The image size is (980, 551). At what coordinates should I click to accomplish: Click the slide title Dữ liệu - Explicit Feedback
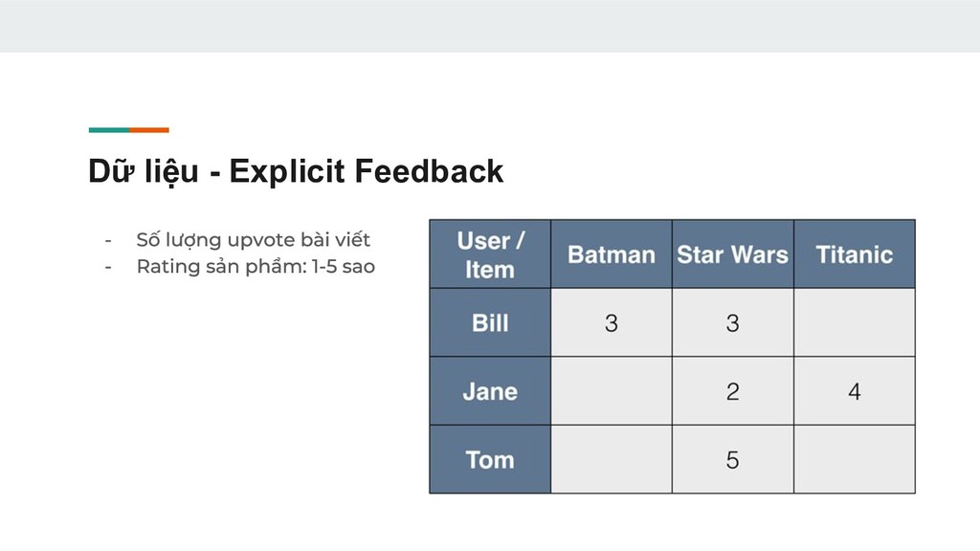coord(296,171)
